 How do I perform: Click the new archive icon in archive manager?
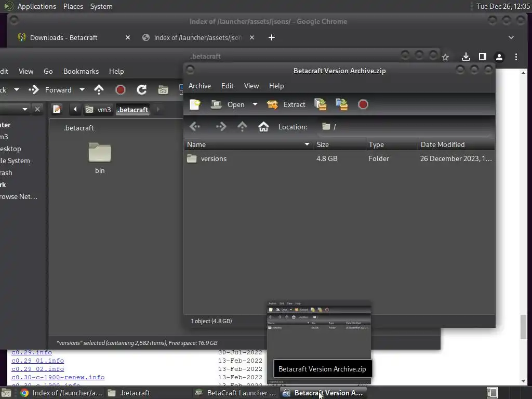(195, 104)
